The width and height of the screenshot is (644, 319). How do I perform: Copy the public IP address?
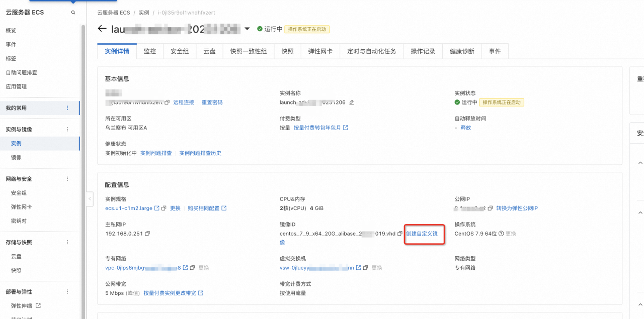(490, 208)
